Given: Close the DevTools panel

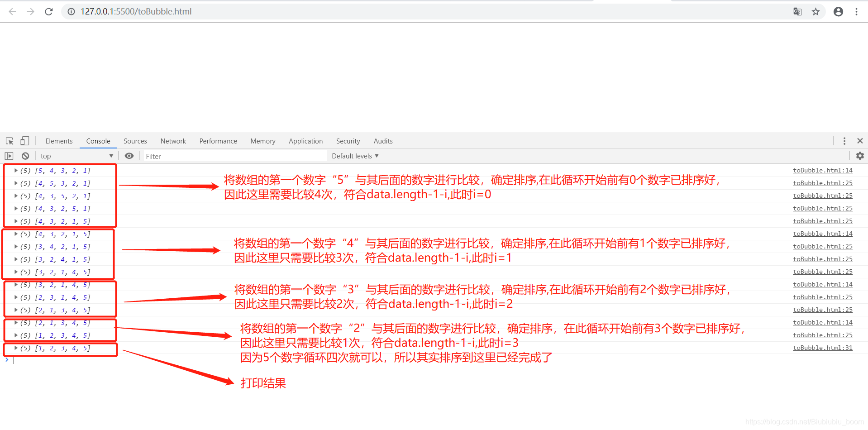Looking at the screenshot, I should coord(860,141).
